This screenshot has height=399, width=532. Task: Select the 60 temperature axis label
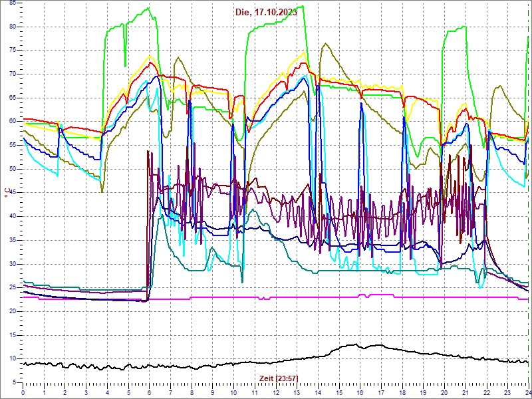13,122
